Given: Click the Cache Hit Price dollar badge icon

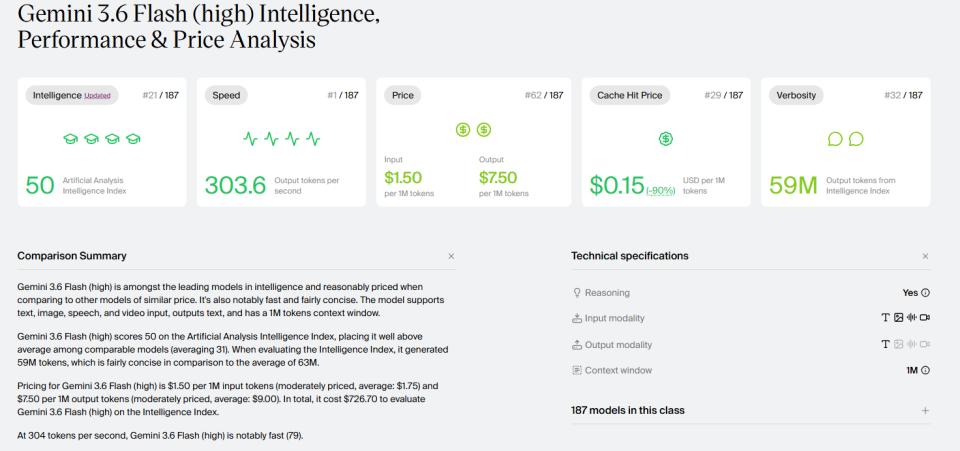Looking at the screenshot, I should click(x=666, y=139).
